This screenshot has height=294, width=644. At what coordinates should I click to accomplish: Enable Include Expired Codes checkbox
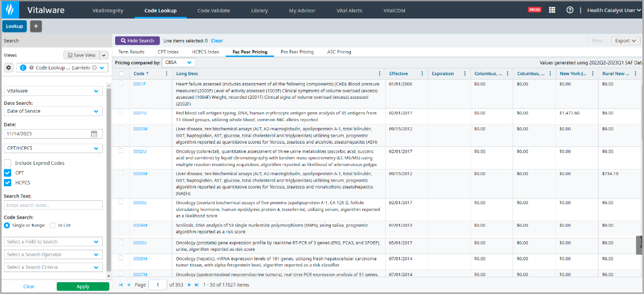8,163
